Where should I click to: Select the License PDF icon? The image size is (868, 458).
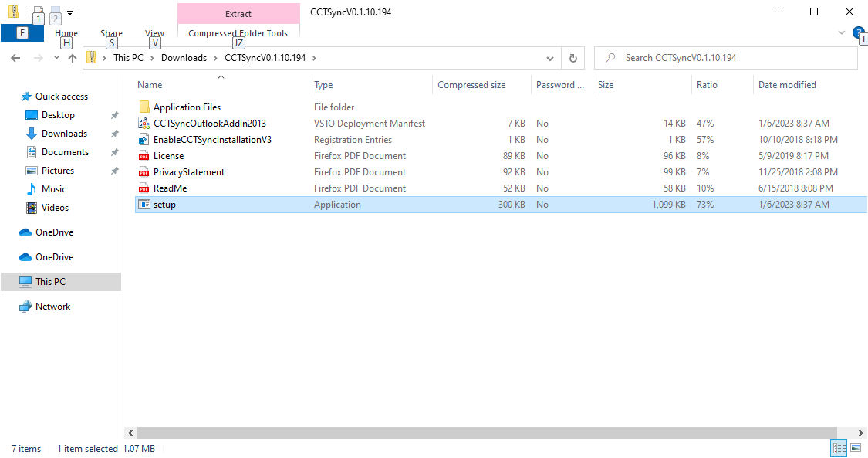coord(144,155)
